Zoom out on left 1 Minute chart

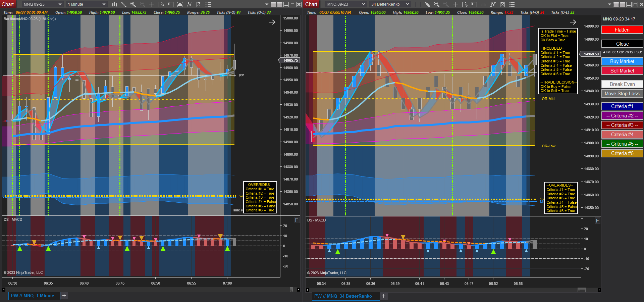[x=143, y=4]
